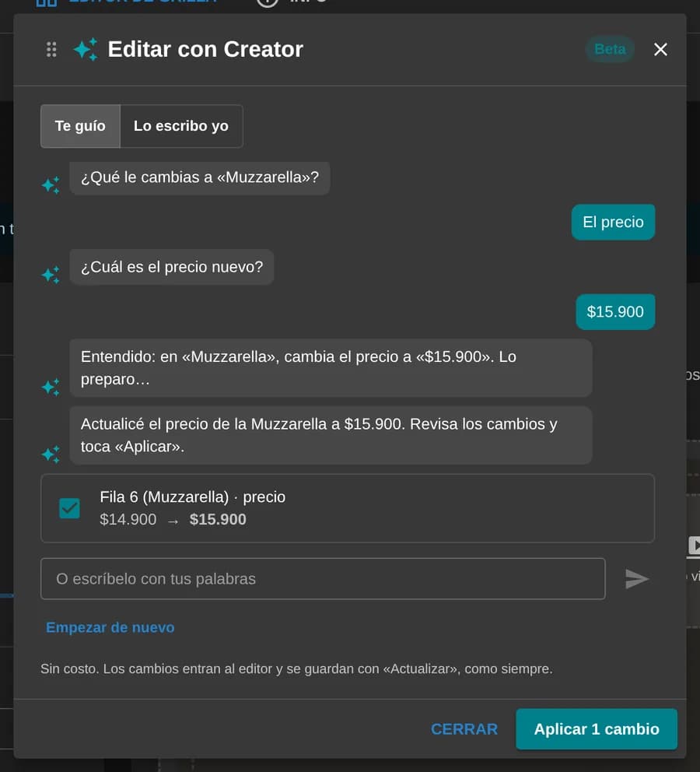The height and width of the screenshot is (772, 700).
Task: Click sparkle icon beside Actualicé message
Action: [51, 454]
